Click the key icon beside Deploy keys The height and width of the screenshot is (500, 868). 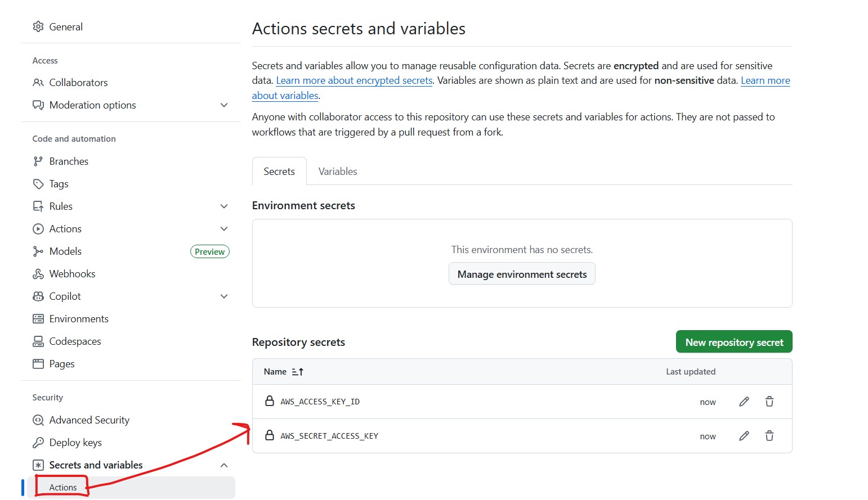tap(38, 443)
